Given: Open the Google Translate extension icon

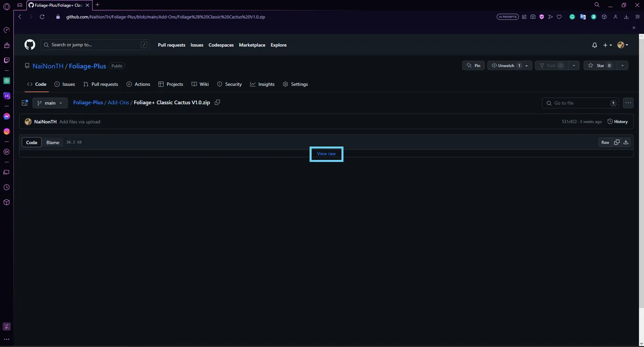Looking at the screenshot, I should pos(583,17).
